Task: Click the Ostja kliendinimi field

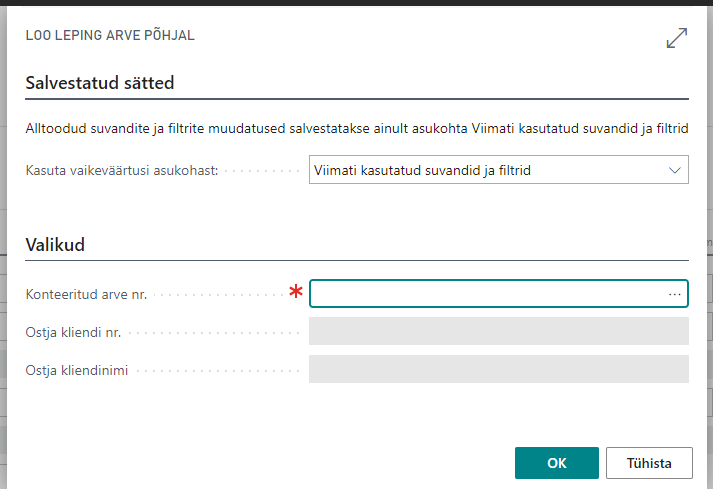Action: click(498, 369)
